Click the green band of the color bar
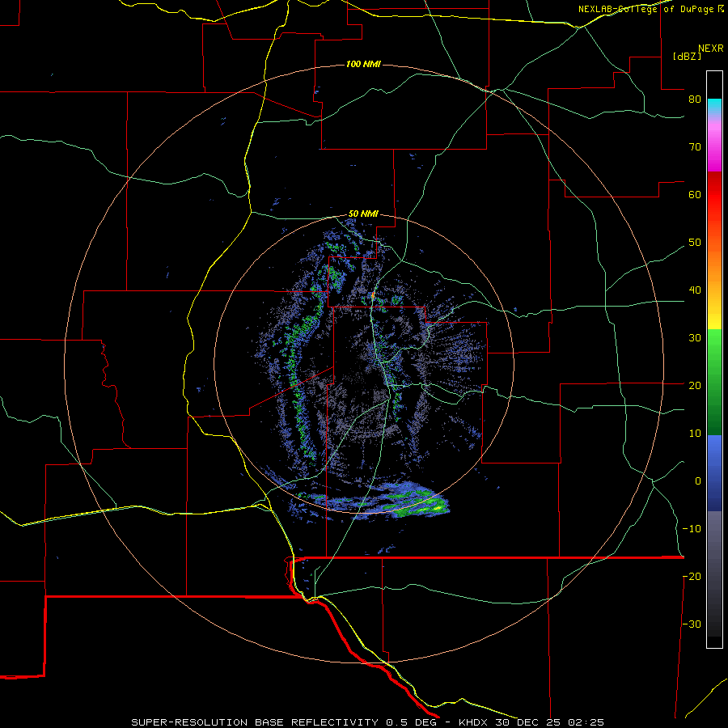Image resolution: width=728 pixels, height=728 pixels. coord(714,382)
